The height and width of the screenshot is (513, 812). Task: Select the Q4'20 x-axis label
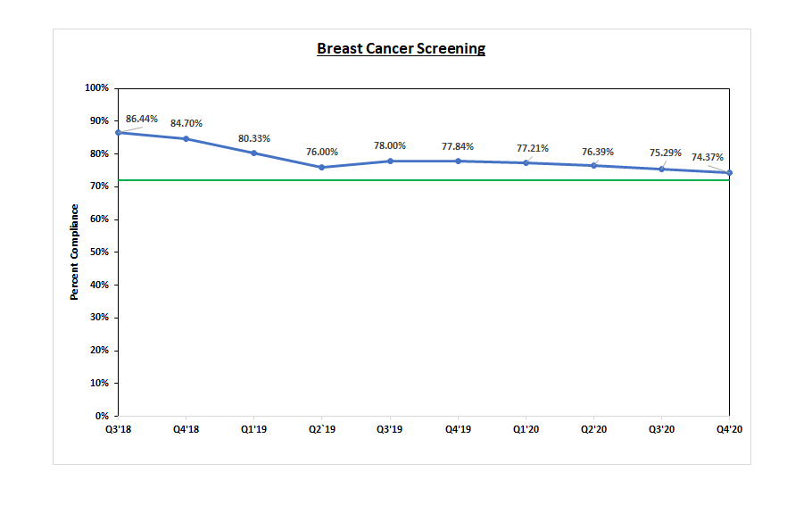point(729,429)
